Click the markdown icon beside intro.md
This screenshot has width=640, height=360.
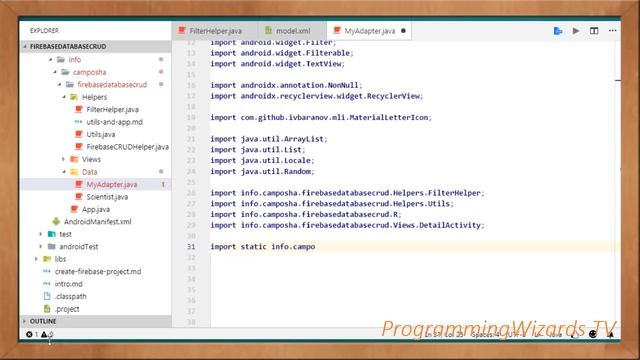47,284
